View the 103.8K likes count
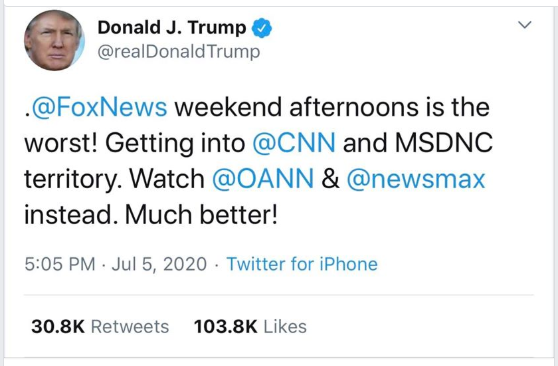The image size is (558, 366). [x=226, y=326]
